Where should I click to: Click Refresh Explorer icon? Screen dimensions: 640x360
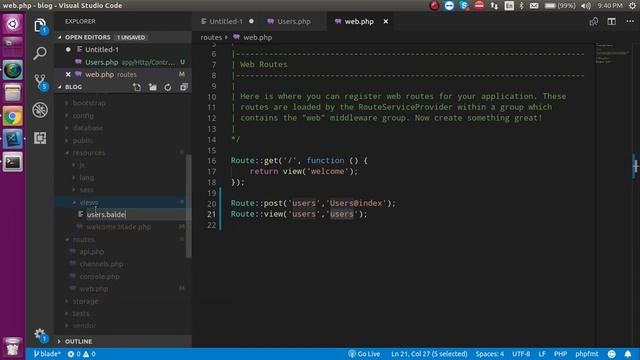pyautogui.click(x=168, y=87)
